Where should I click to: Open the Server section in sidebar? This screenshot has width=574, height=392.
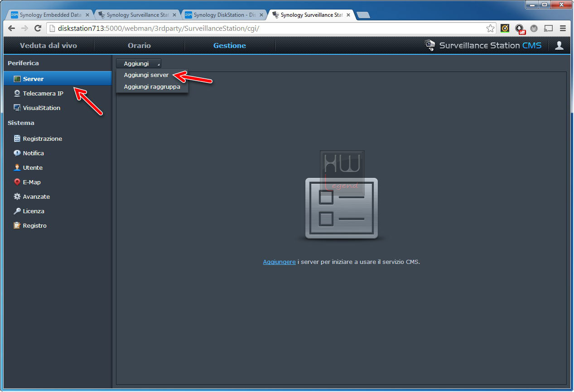(58, 79)
